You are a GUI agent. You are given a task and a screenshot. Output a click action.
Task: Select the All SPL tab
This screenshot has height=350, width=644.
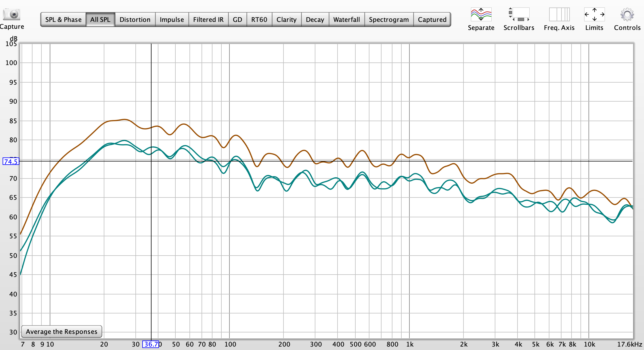pos(100,20)
